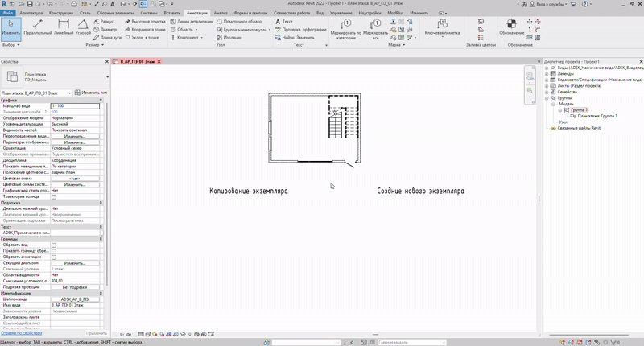Activate the Длина дуги tool

(107, 37)
